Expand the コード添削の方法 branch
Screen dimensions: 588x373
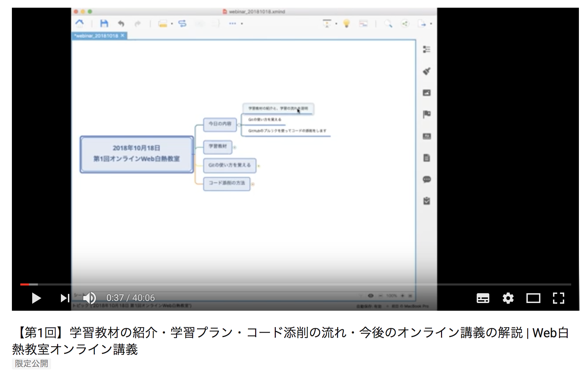[253, 184]
